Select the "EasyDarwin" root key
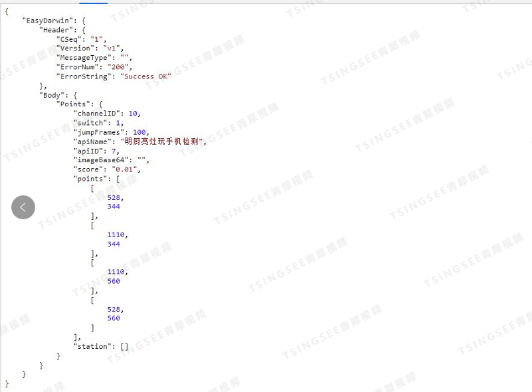Screen dimensions: 532x392 click(x=48, y=21)
